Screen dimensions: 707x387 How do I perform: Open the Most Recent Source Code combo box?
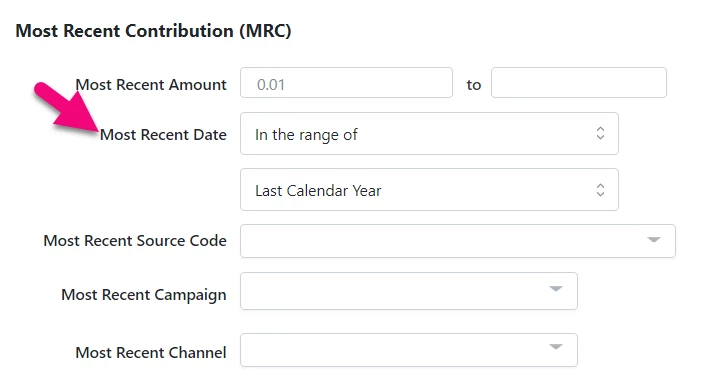coord(458,241)
